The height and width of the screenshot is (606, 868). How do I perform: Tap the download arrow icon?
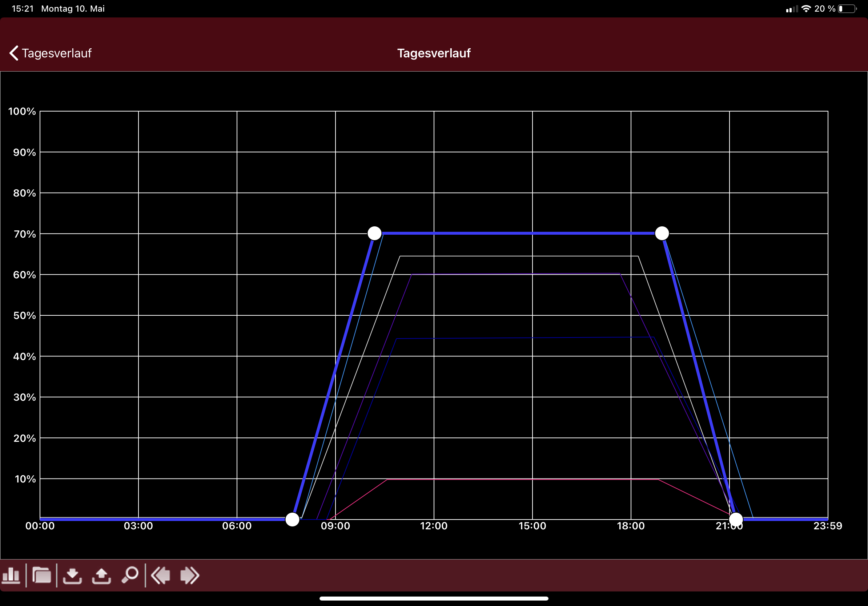coord(72,575)
